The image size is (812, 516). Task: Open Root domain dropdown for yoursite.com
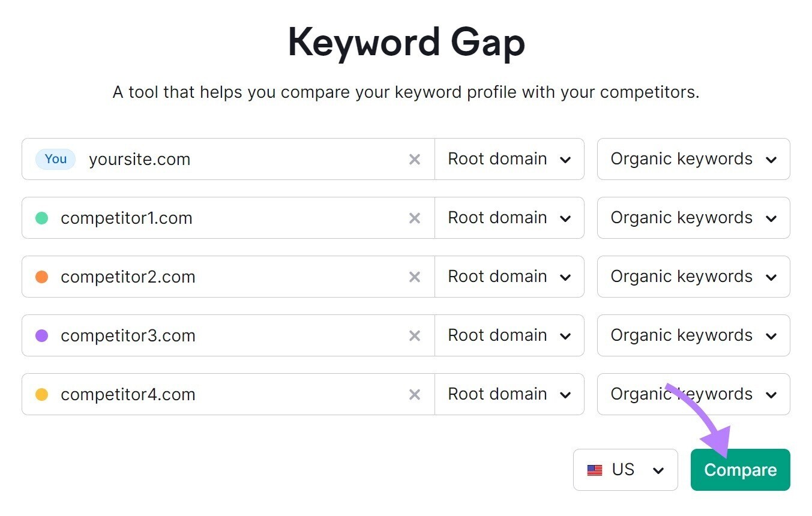click(510, 159)
